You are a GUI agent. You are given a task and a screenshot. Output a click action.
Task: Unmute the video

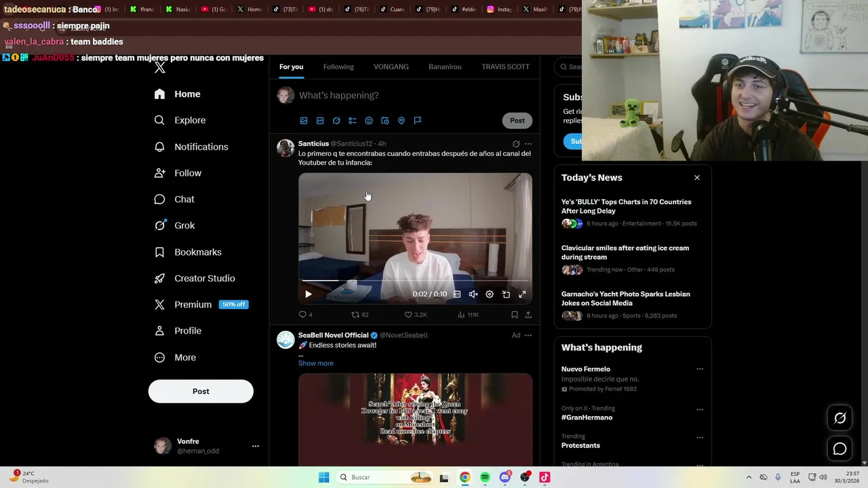click(473, 294)
